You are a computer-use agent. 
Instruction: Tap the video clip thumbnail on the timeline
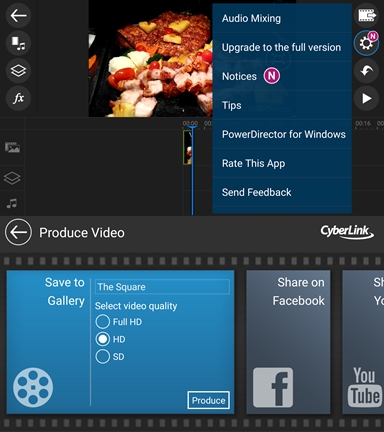187,147
